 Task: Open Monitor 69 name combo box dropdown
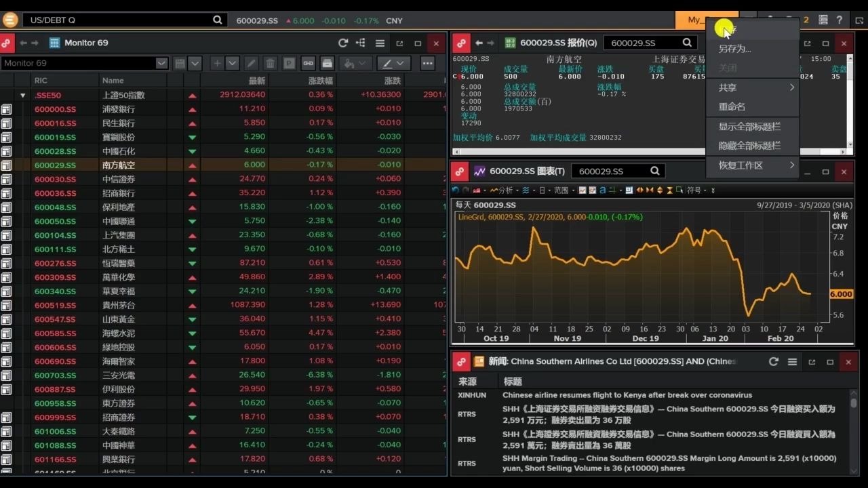point(161,63)
